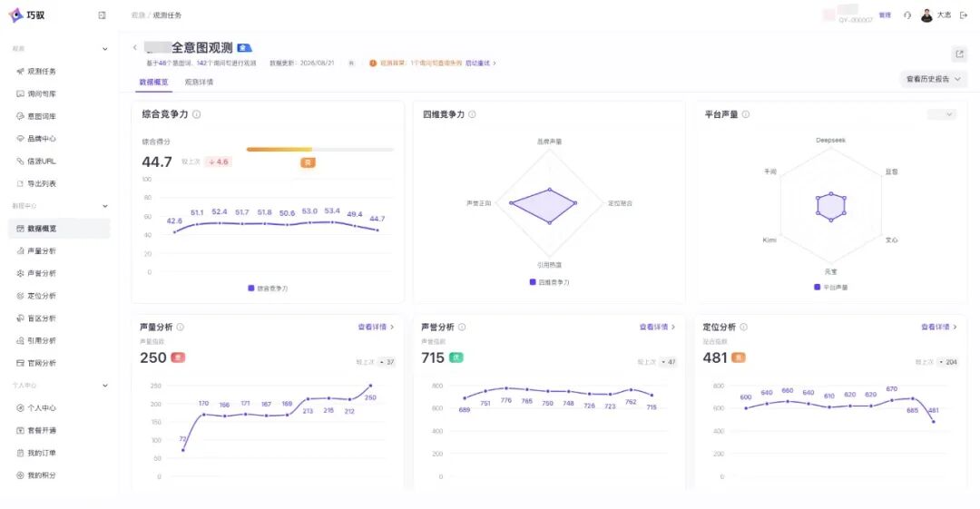The height and width of the screenshot is (509, 980).
Task: Click the 巧驭 logo icon
Action: [x=15, y=15]
